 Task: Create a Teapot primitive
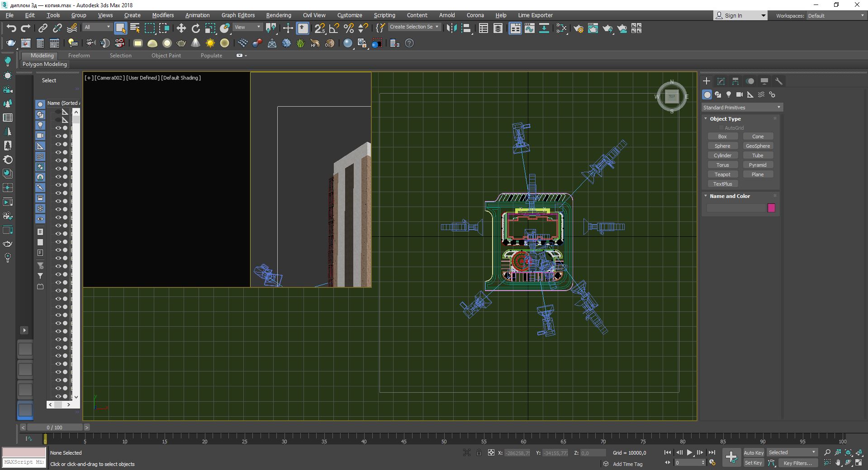pyautogui.click(x=722, y=174)
